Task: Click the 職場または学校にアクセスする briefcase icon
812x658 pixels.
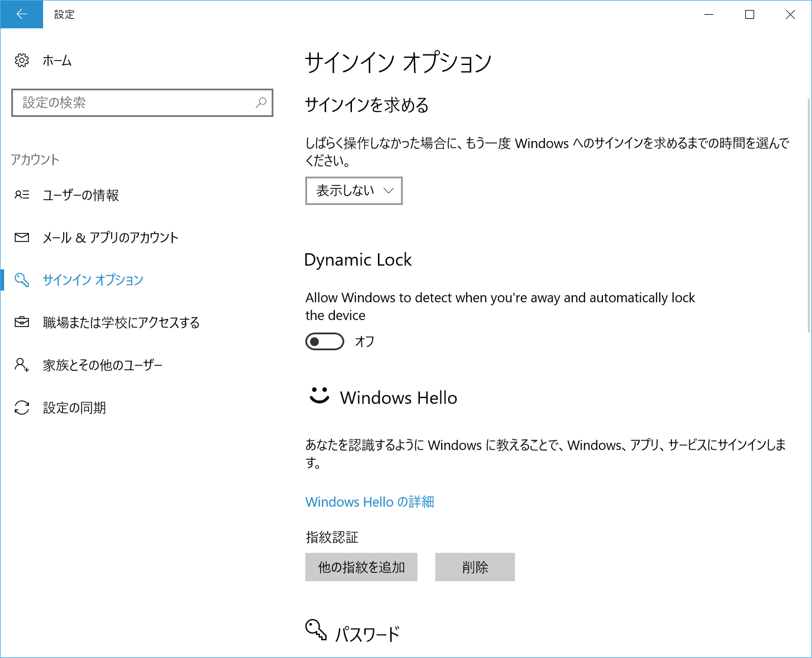Action: pos(21,322)
